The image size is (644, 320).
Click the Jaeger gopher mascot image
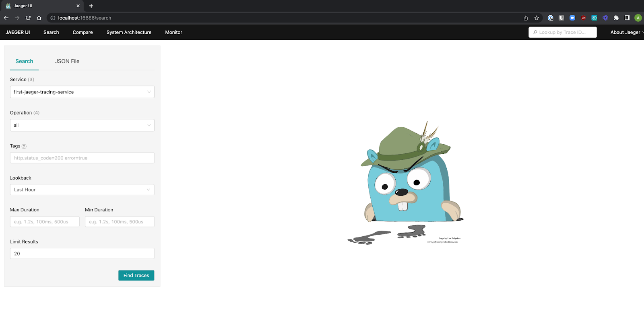point(405,182)
